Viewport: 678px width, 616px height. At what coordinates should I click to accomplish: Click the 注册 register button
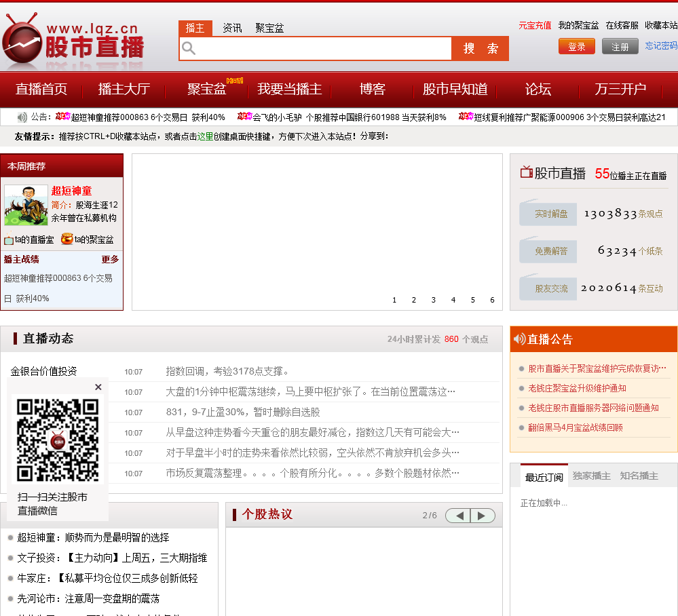click(620, 47)
